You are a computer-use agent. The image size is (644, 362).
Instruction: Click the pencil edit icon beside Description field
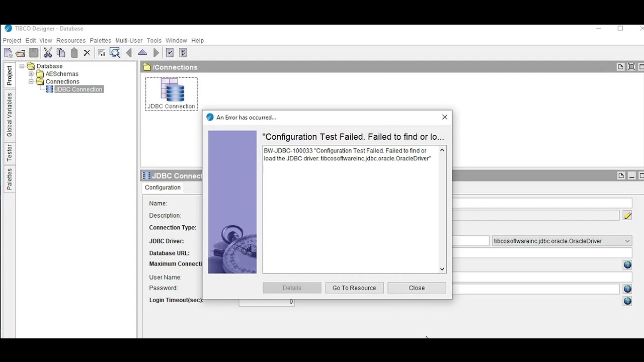[x=627, y=215]
